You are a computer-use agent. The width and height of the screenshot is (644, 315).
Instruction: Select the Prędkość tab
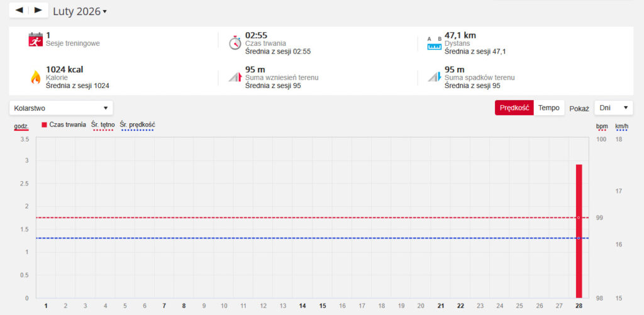click(514, 108)
